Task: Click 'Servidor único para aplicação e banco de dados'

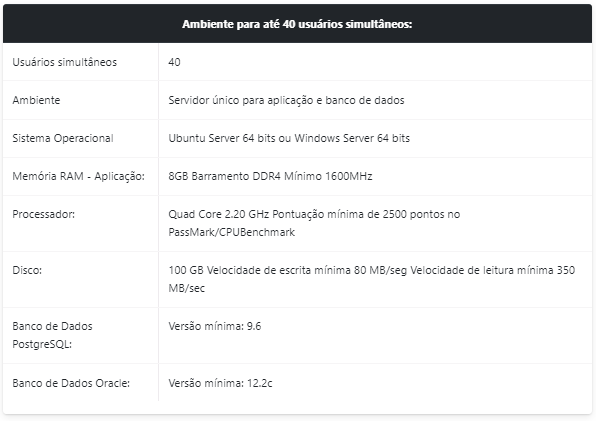Action: [286, 100]
